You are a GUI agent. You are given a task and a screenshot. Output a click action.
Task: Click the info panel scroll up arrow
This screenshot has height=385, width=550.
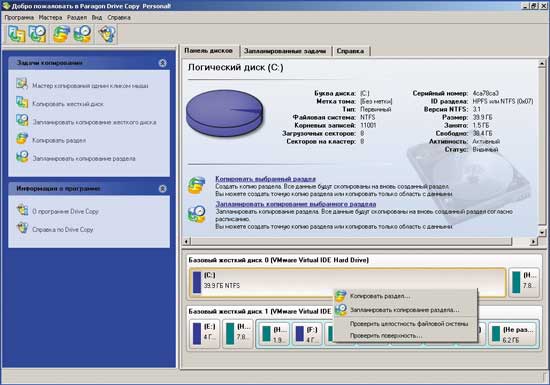[542, 63]
